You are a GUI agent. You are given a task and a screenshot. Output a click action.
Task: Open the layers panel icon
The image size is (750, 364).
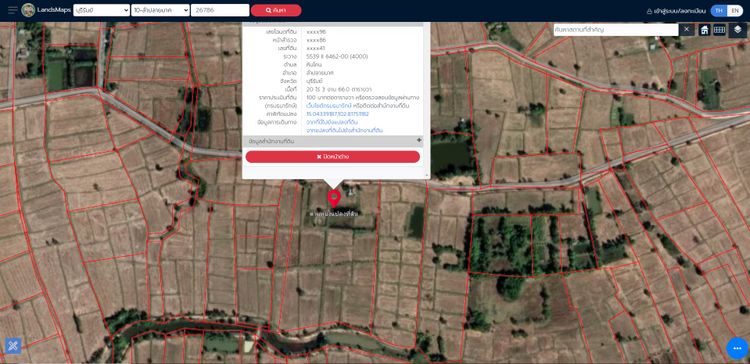(x=738, y=30)
